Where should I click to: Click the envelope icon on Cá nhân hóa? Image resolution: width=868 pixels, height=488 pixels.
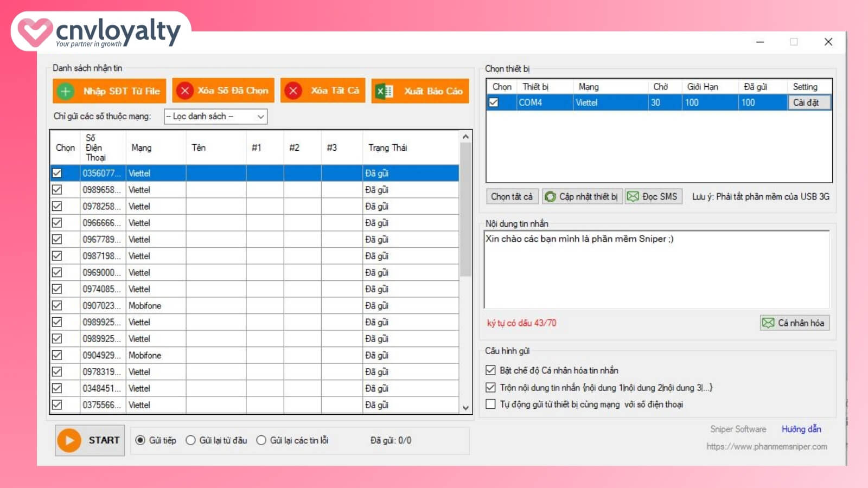(x=768, y=323)
